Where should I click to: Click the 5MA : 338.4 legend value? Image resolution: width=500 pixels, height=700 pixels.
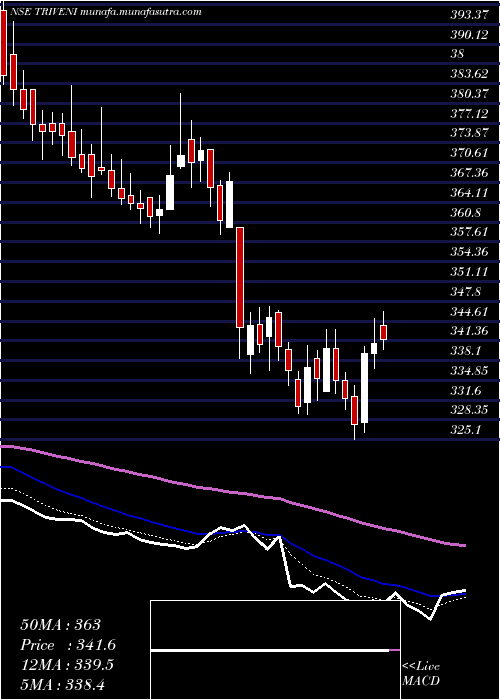[x=63, y=684]
